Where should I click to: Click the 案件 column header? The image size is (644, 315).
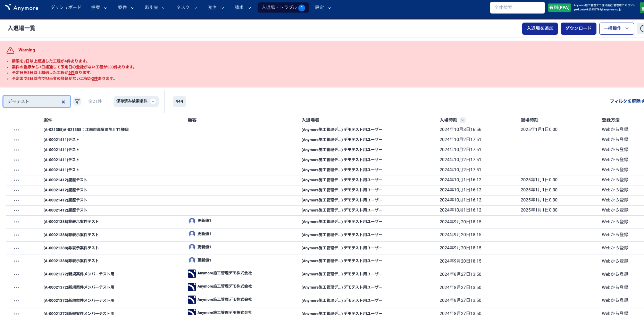point(48,120)
